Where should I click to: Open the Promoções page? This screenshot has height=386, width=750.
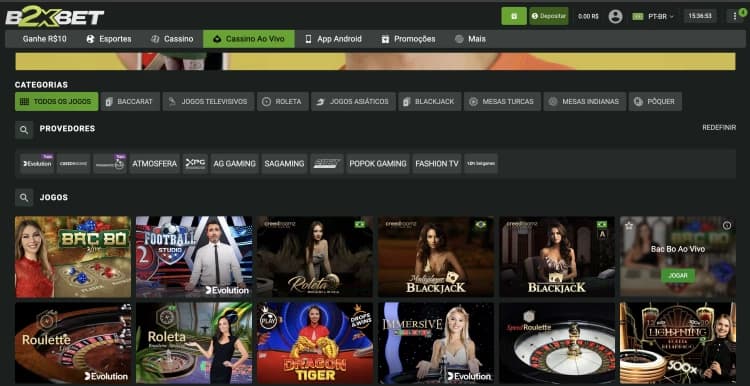coord(408,39)
